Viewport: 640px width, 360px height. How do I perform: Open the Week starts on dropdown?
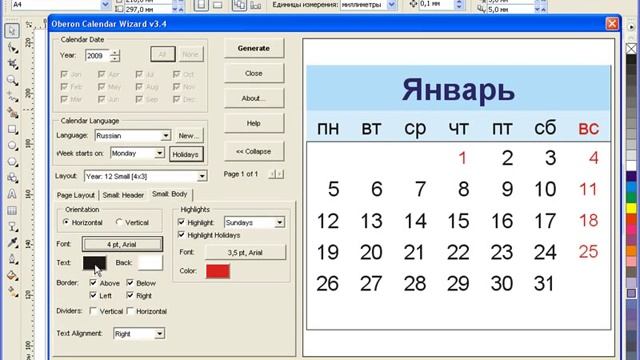click(160, 153)
